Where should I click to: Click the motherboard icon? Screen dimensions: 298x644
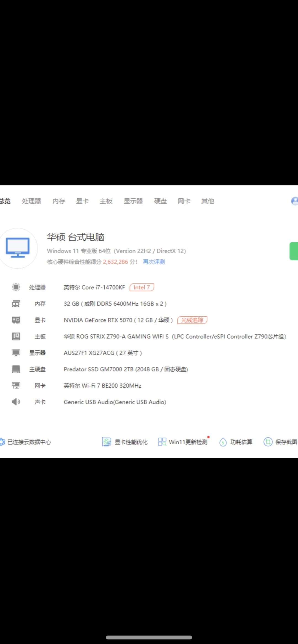pos(16,336)
